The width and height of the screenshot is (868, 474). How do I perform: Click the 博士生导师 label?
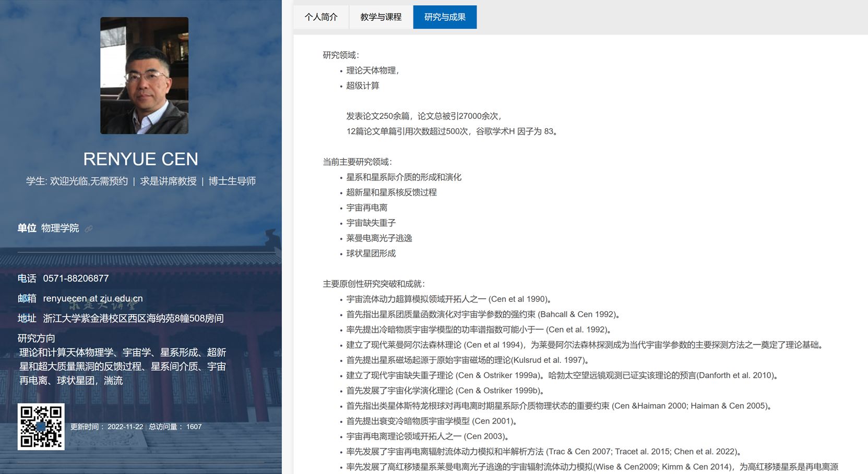pyautogui.click(x=232, y=181)
